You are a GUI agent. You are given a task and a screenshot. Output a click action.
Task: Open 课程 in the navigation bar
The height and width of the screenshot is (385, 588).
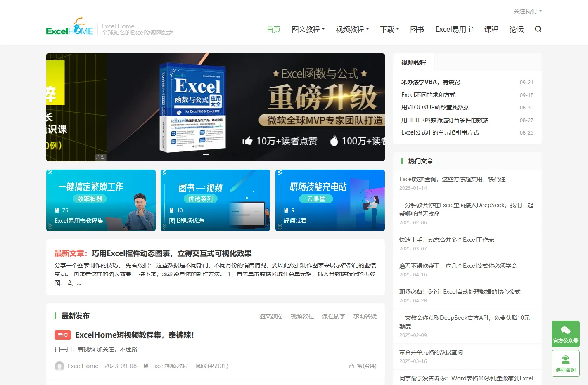(491, 29)
